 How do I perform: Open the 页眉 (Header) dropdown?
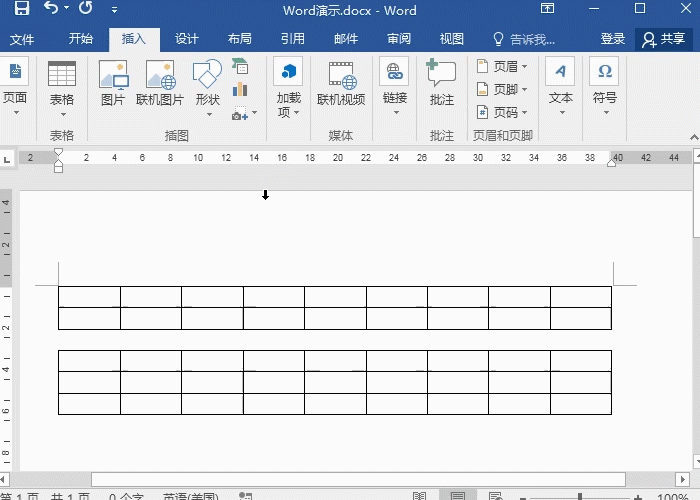click(x=502, y=67)
